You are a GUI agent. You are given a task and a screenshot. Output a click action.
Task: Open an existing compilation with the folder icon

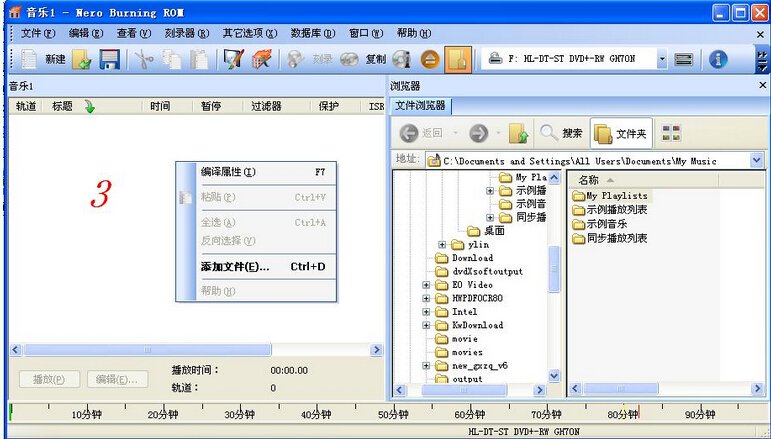coord(82,59)
